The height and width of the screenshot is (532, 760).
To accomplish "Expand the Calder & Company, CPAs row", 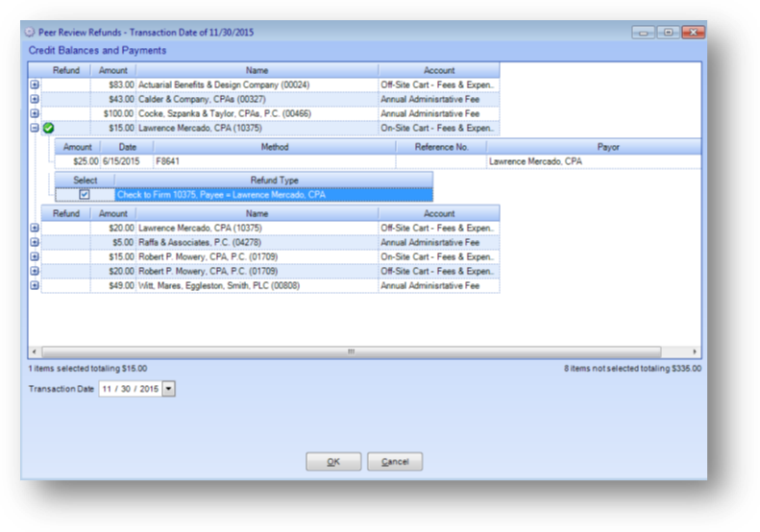I will 35,99.
